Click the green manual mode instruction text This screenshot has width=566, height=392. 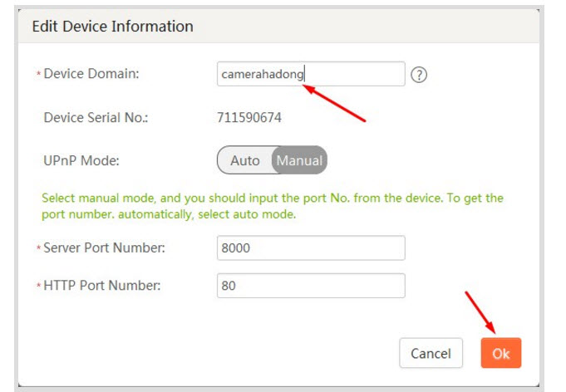273,206
